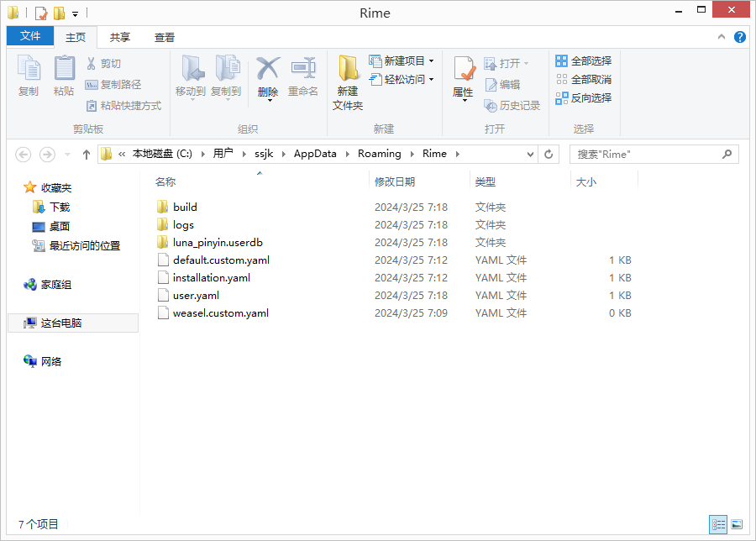Click 用户 in the address path

click(x=223, y=154)
